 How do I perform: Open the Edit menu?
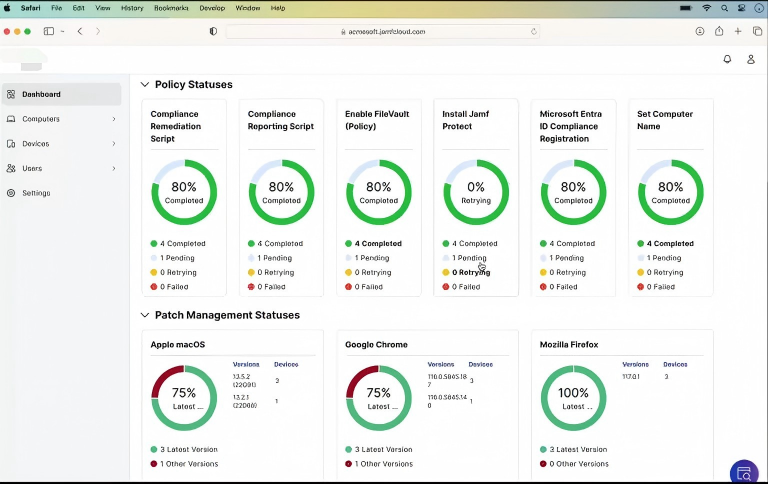click(78, 8)
